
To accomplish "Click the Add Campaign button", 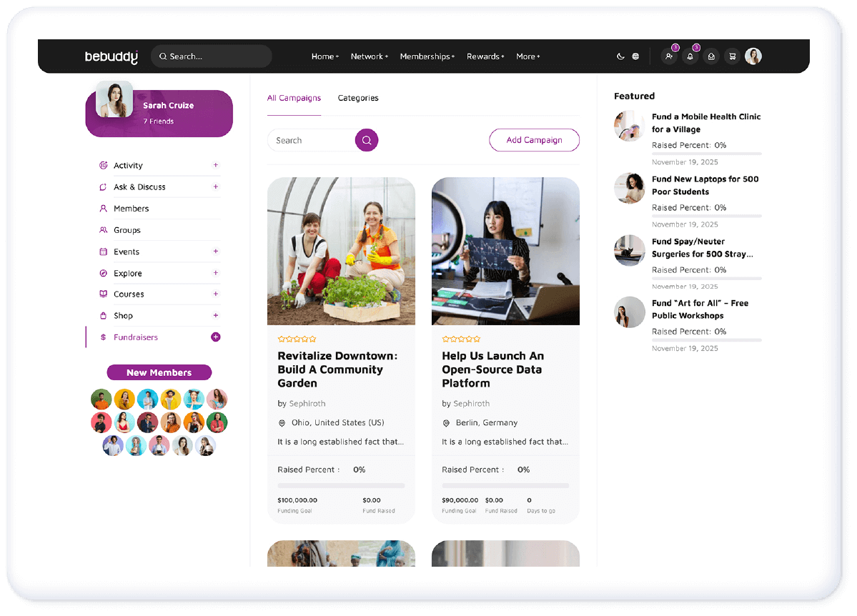I will click(x=534, y=140).
